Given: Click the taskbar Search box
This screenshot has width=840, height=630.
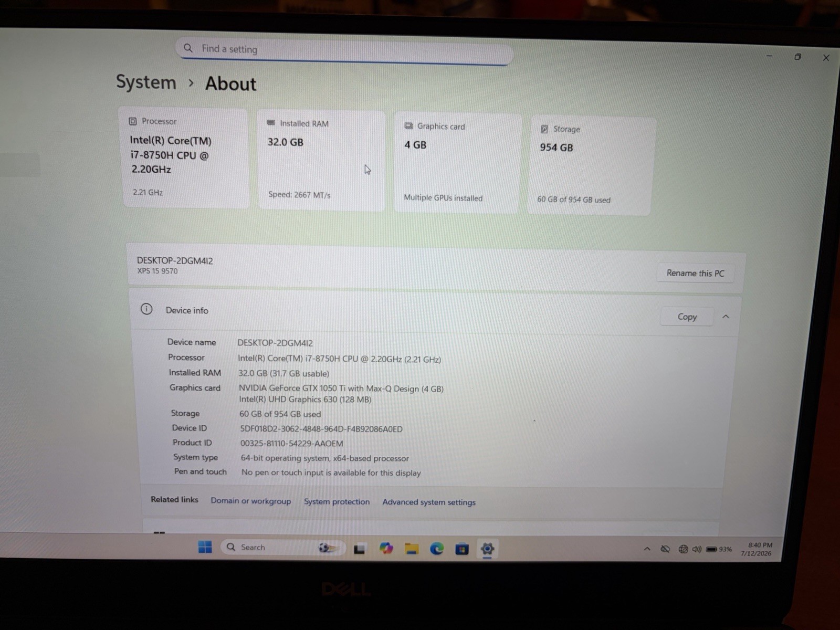Looking at the screenshot, I should [282, 547].
